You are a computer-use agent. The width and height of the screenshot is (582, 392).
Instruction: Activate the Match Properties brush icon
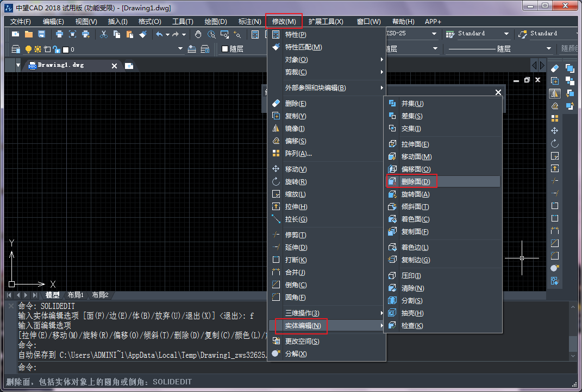point(143,34)
